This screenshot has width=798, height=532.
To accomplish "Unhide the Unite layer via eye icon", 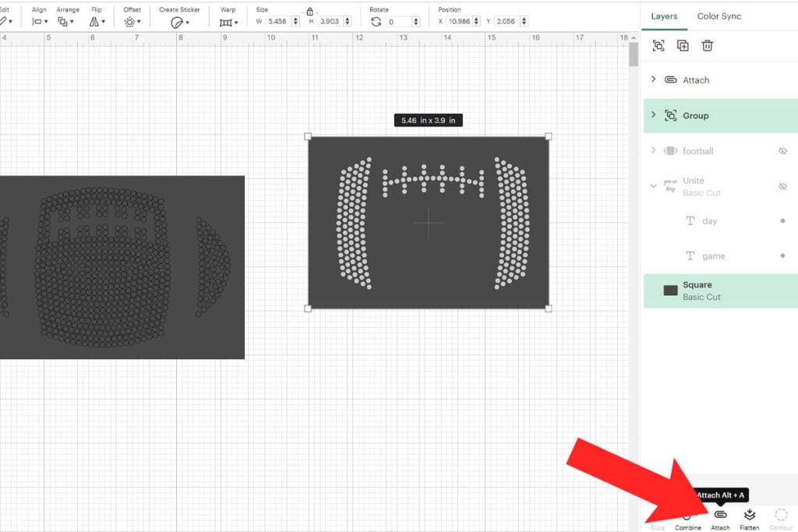I will coord(782,186).
